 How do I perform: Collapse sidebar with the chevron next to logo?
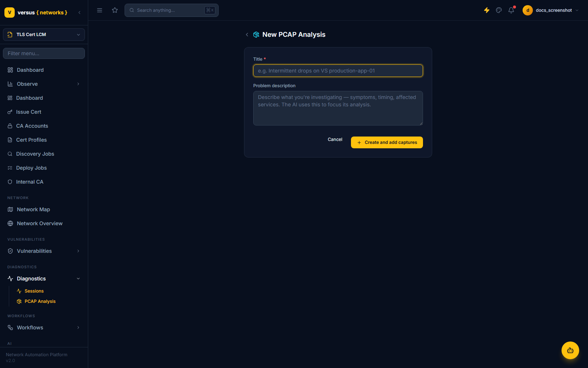pyautogui.click(x=79, y=13)
